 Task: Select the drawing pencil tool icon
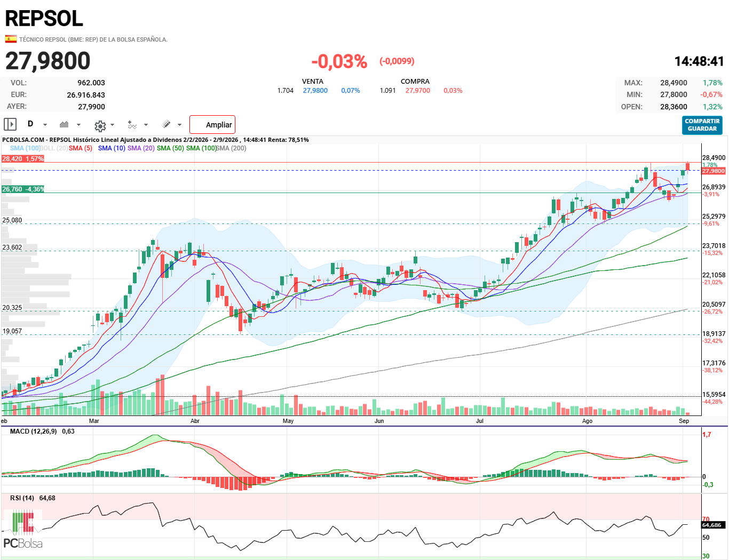coord(167,124)
